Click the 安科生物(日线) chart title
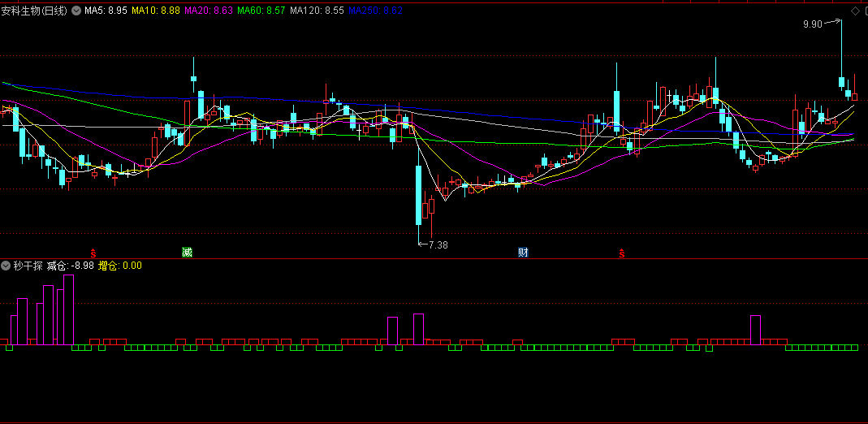Image resolution: width=868 pixels, height=424 pixels. click(34, 11)
